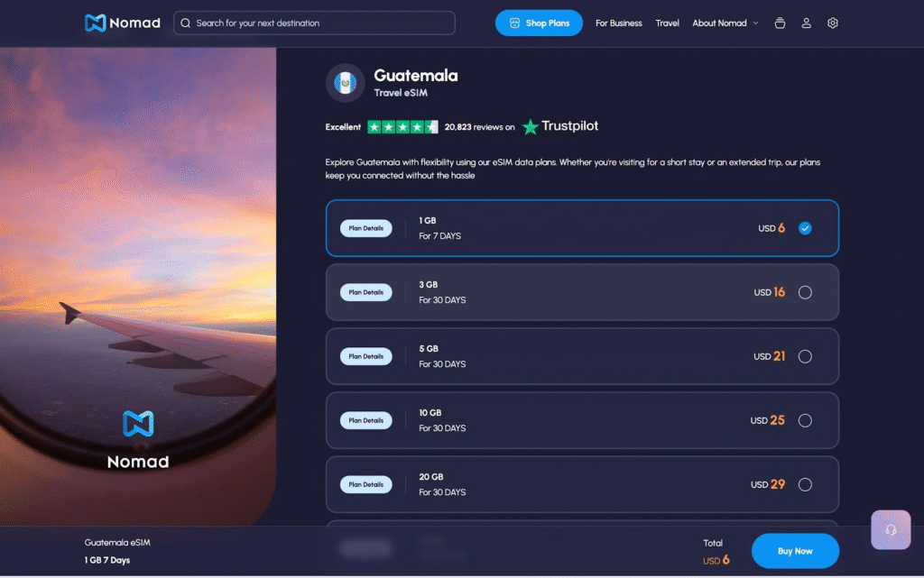The image size is (924, 578).
Task: Open Plan Details for the 10 GB plan
Action: tap(366, 421)
